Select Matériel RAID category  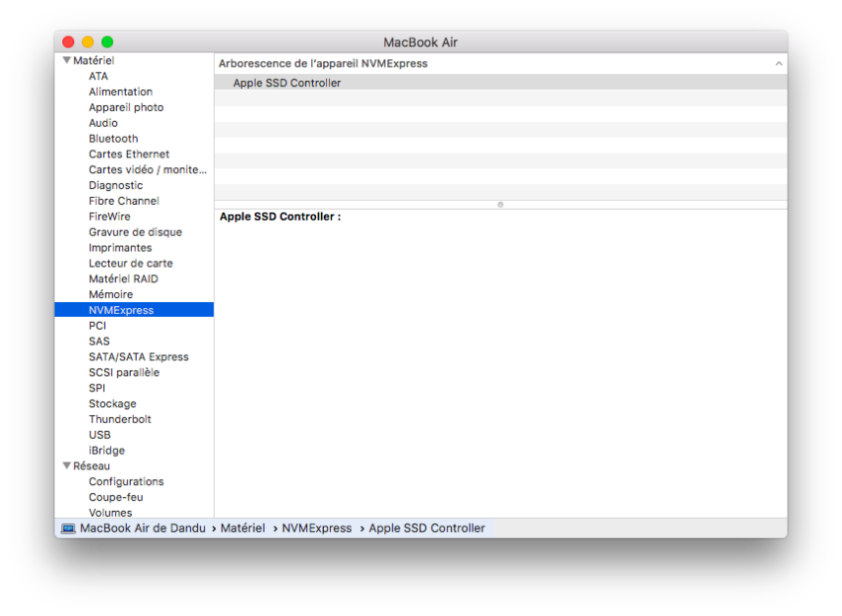click(124, 278)
